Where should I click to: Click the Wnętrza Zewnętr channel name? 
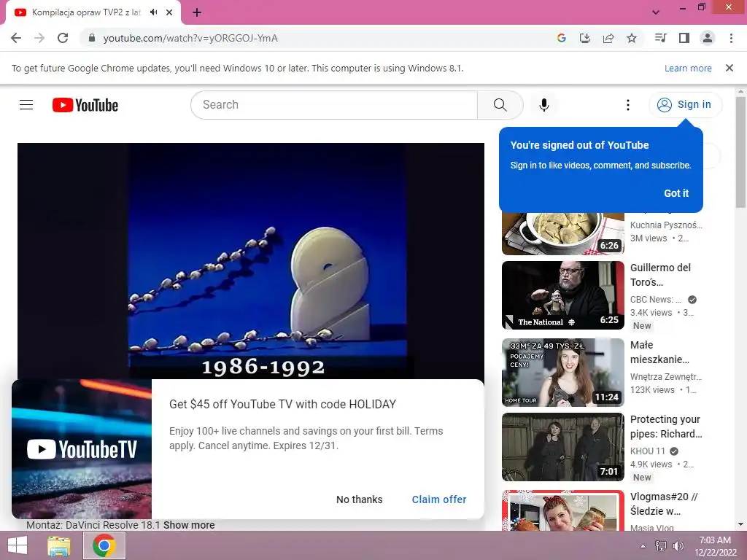tap(665, 377)
